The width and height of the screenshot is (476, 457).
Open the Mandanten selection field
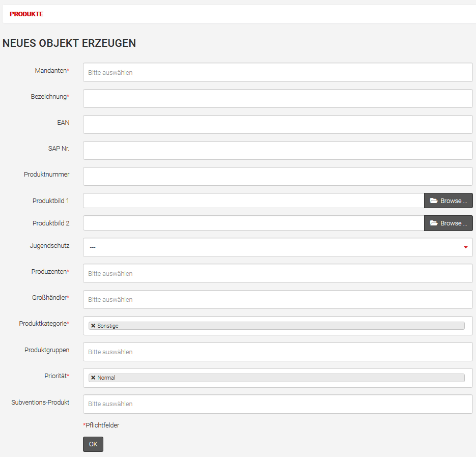(x=277, y=72)
